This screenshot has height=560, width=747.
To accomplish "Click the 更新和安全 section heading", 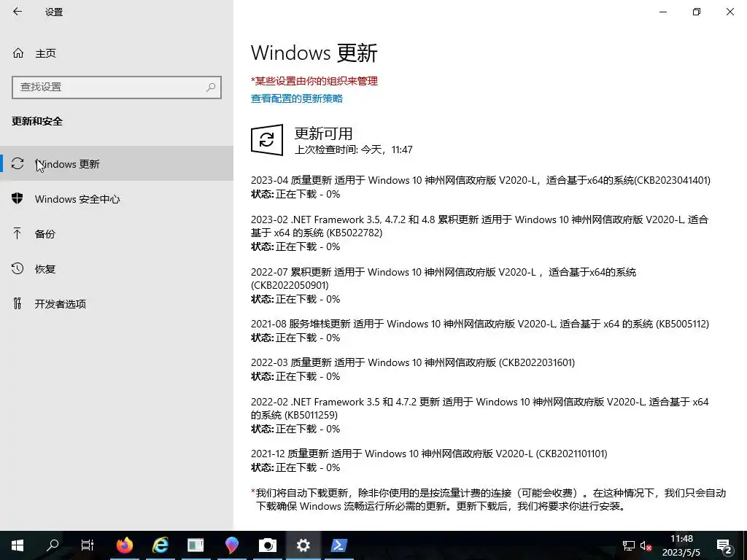I will coord(37,122).
